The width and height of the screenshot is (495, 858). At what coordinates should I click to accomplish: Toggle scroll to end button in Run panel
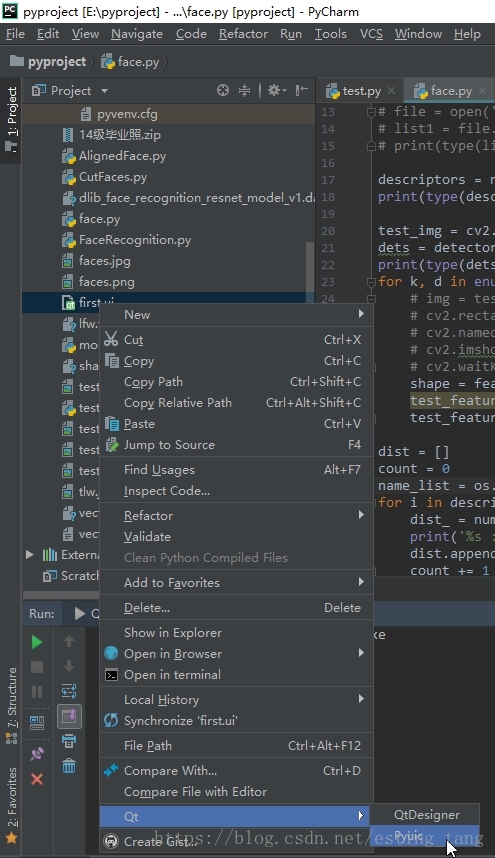tap(69, 716)
